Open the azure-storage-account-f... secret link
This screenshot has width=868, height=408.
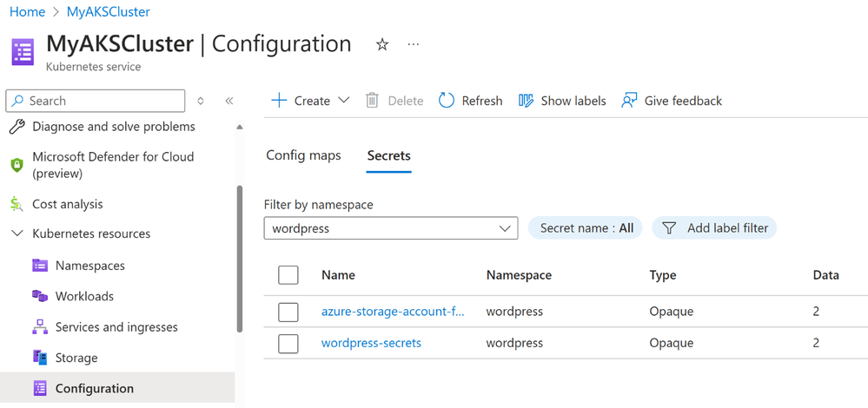point(393,312)
